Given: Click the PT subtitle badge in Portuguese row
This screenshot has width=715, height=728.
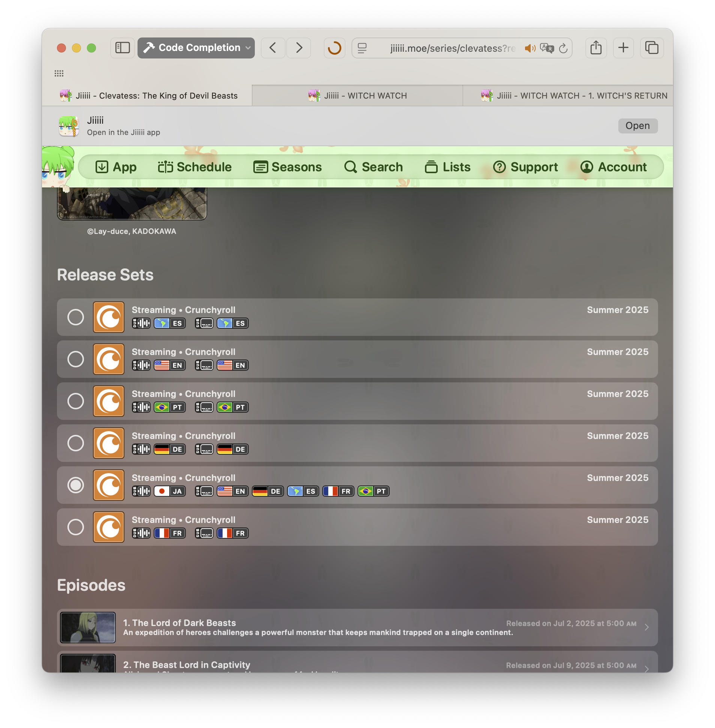Looking at the screenshot, I should [x=233, y=407].
